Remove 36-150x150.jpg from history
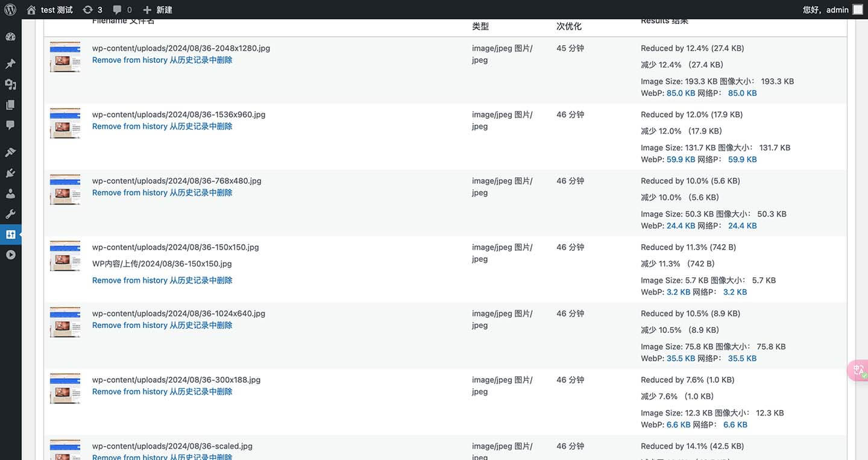 click(x=162, y=280)
